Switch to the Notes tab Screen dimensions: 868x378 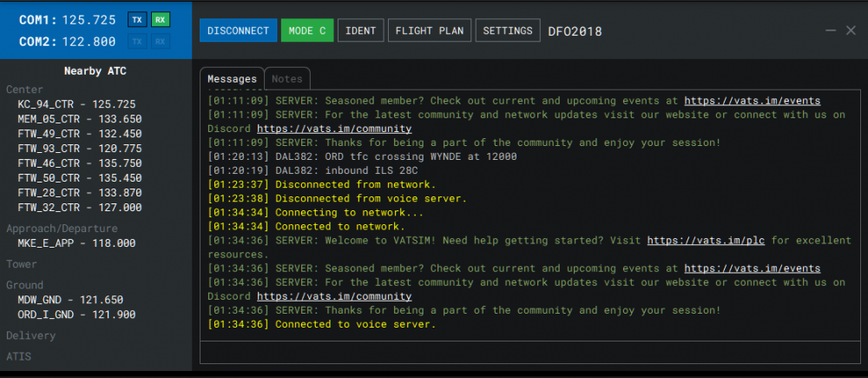286,79
